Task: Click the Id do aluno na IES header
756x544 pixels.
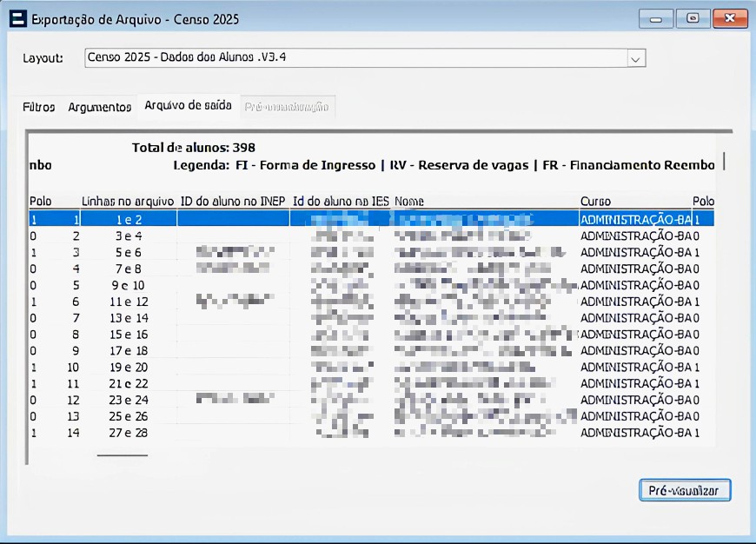Action: click(341, 201)
